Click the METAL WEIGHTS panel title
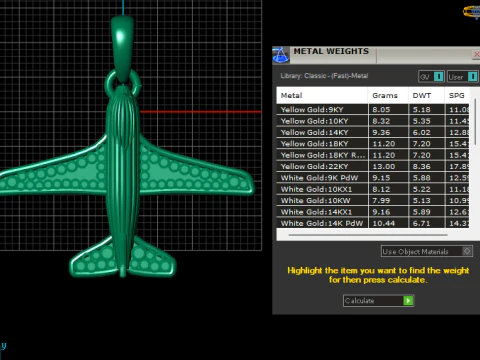 coord(331,51)
